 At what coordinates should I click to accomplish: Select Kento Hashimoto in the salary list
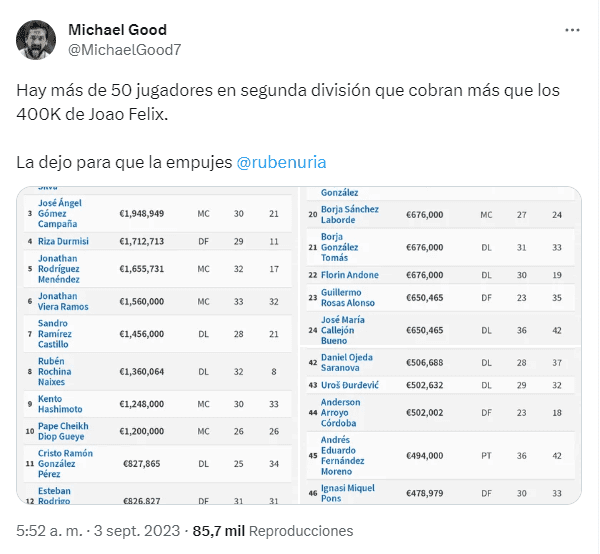pos(60,404)
